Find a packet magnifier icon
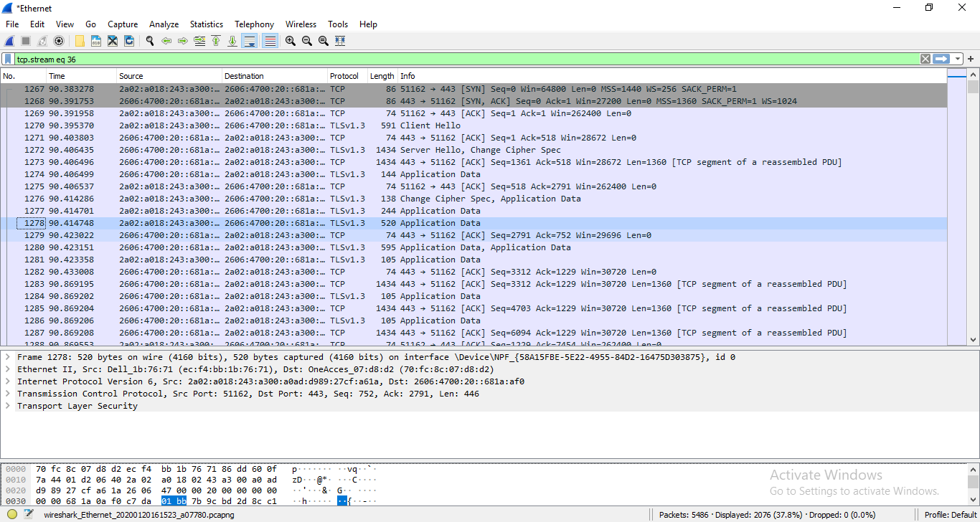The width and height of the screenshot is (980, 522). point(150,41)
